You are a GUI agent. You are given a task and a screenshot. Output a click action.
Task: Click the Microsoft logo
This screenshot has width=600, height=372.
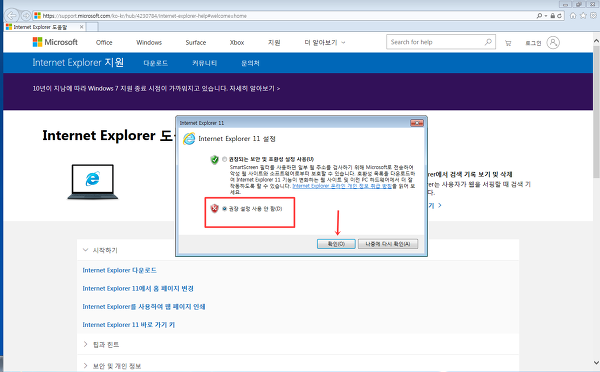point(55,42)
